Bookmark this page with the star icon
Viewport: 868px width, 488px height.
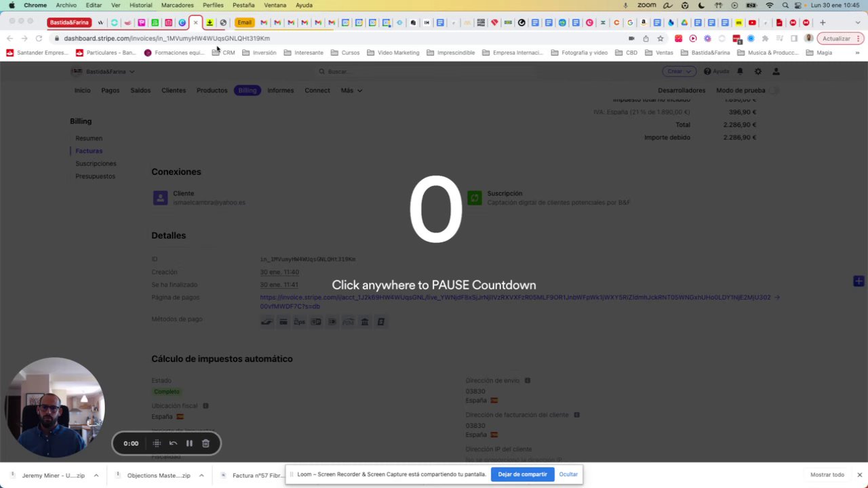coord(660,39)
